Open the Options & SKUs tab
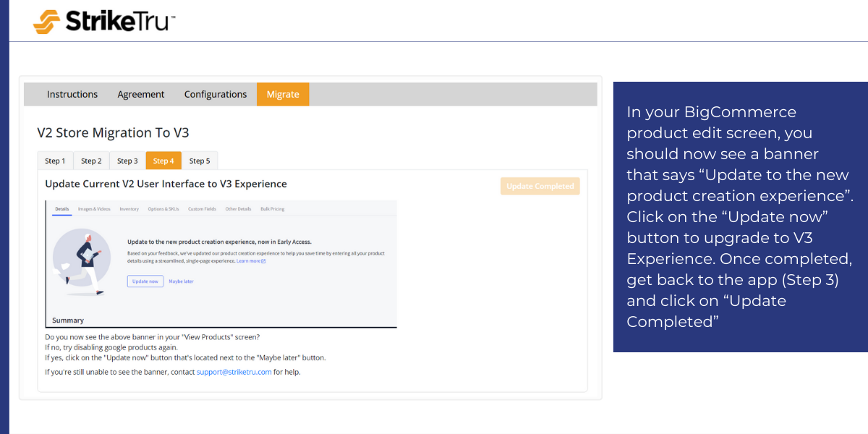 pos(163,209)
